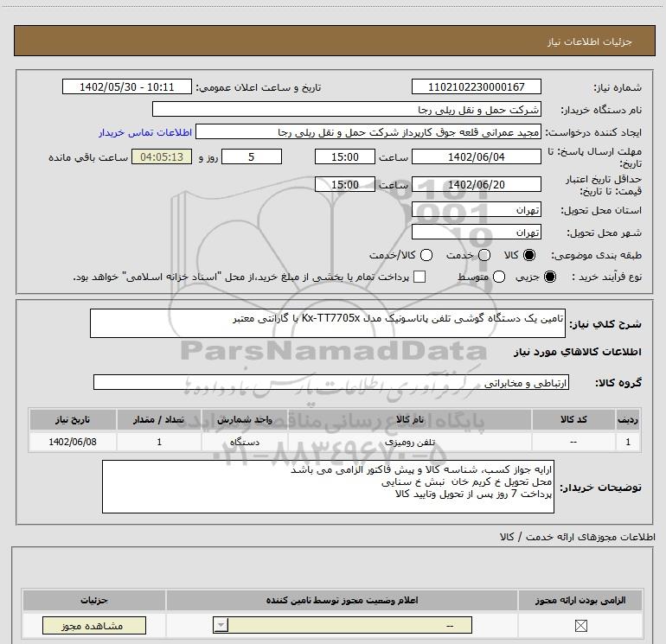The image size is (666, 644).
Task: Click the واحد شمارش column header
Action: point(245,419)
